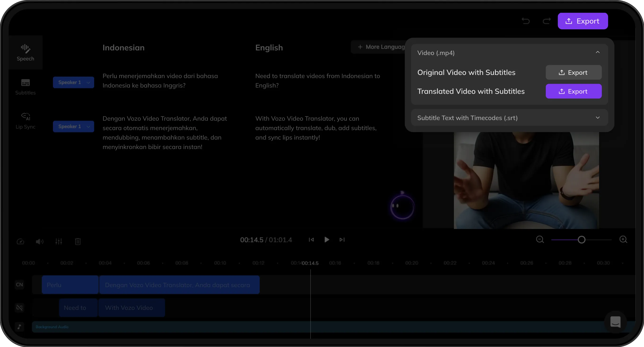644x347 pixels.
Task: Click Indonesian text starting 'Dengan Vozo Video Translator'
Action: (165, 133)
